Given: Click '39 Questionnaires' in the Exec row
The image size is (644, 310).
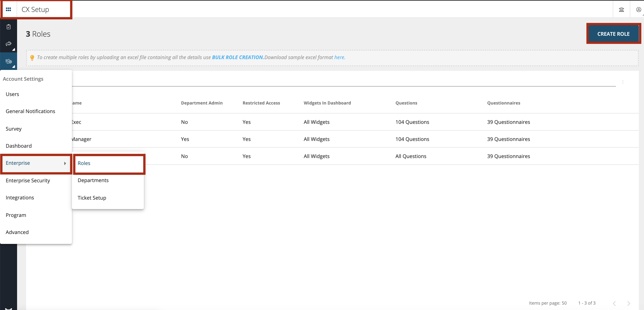Looking at the screenshot, I should pos(508,122).
